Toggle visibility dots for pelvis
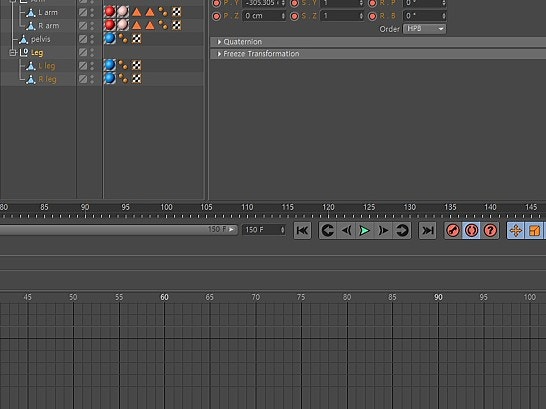546x409 pixels. (x=92, y=39)
